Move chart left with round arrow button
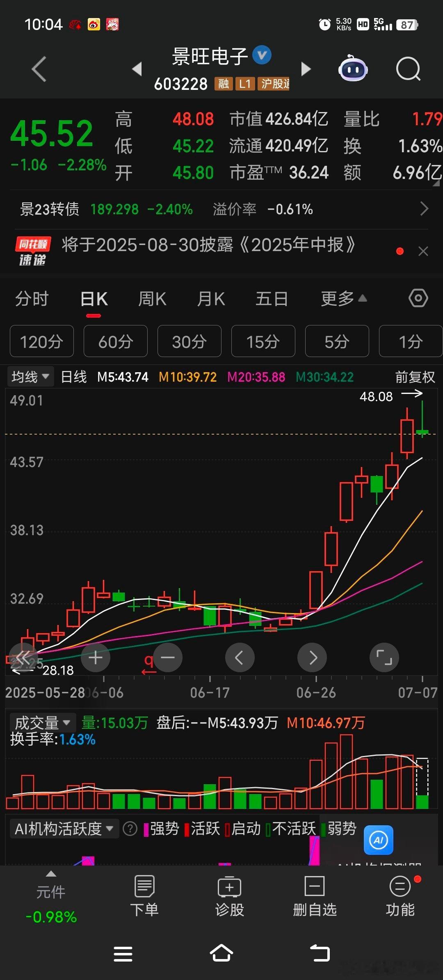Viewport: 443px width, 980px height. (x=240, y=657)
